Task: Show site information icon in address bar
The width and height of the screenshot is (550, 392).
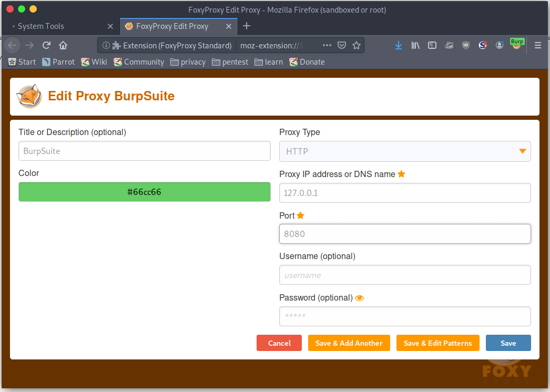Action: pos(106,46)
